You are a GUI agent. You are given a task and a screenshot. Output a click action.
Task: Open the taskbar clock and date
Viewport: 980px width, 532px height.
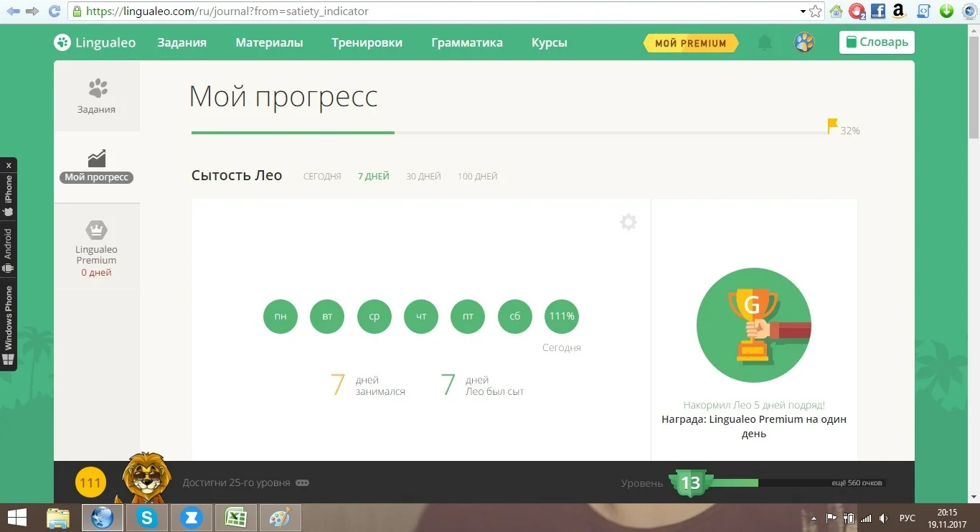click(947, 518)
